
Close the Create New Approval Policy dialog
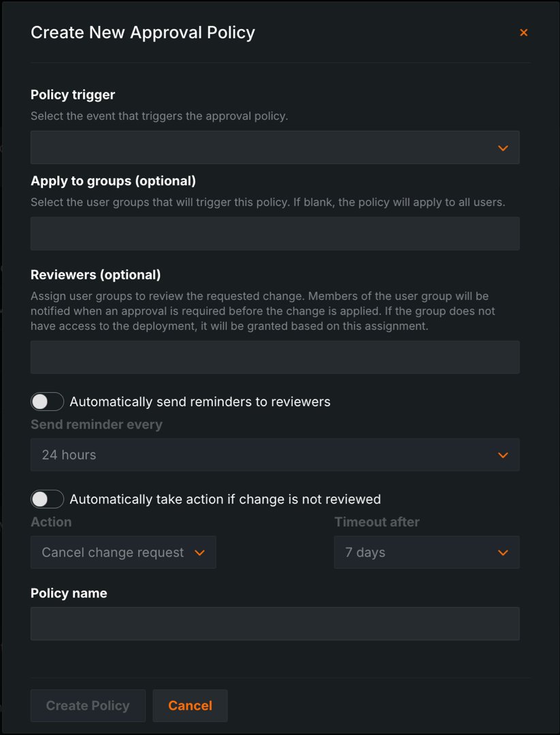[523, 33]
